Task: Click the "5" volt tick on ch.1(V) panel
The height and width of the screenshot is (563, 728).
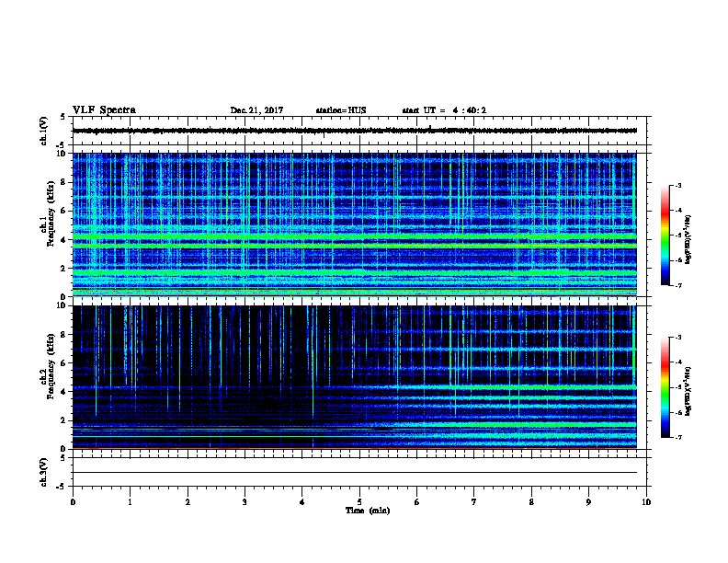Action: pos(63,117)
